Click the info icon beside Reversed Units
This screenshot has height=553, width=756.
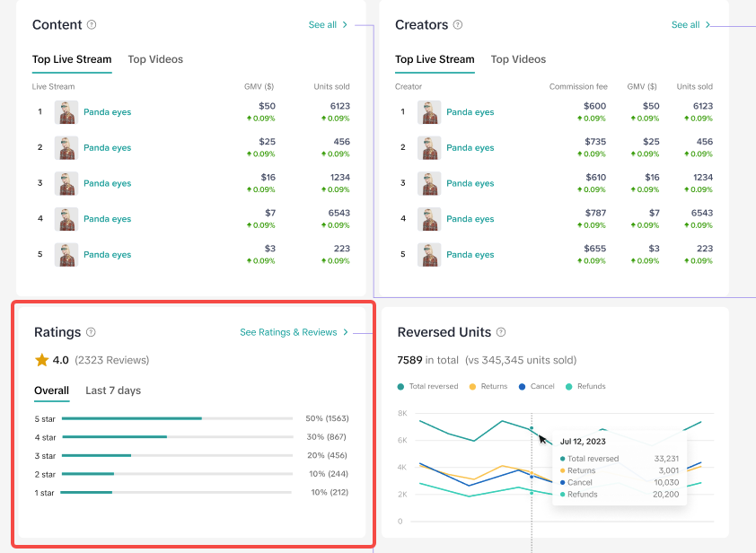(501, 332)
